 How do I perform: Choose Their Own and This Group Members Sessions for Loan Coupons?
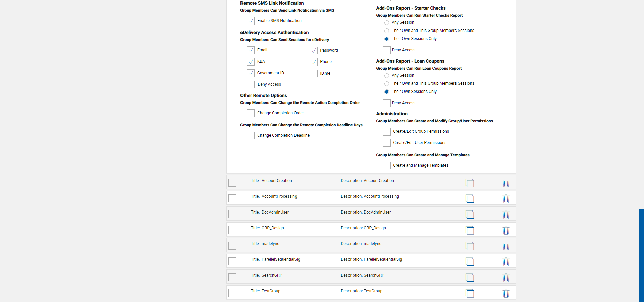pos(387,84)
